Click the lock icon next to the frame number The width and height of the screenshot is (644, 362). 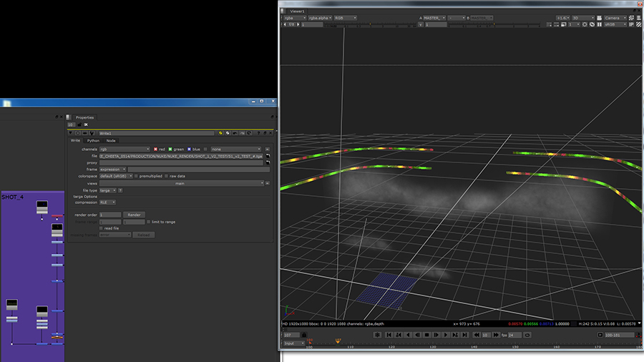(304, 335)
